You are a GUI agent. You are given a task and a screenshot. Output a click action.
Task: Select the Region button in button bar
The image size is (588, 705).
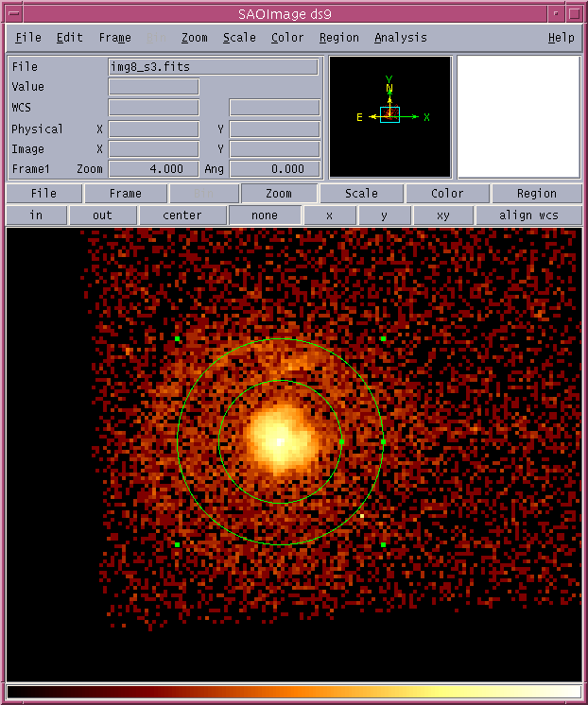point(537,194)
